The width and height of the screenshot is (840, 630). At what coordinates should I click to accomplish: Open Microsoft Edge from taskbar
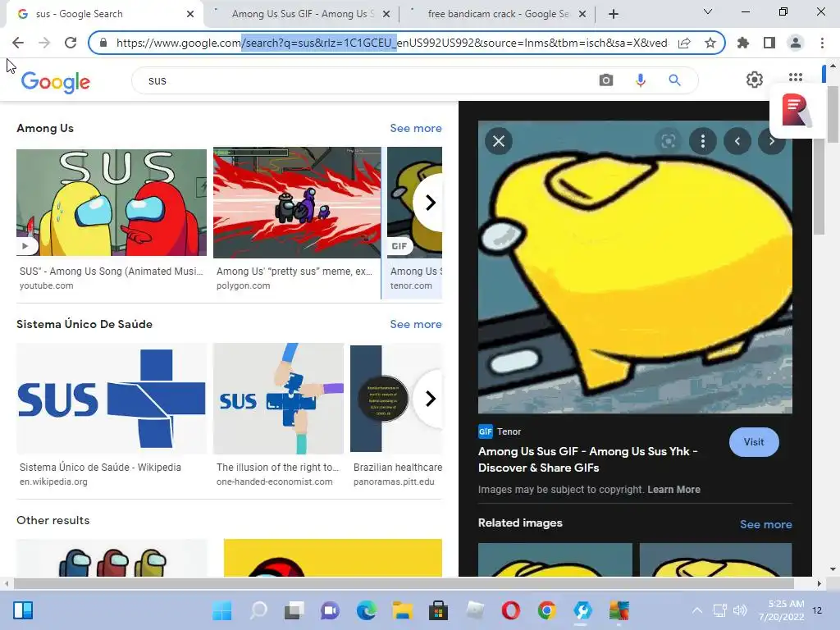pyautogui.click(x=367, y=610)
